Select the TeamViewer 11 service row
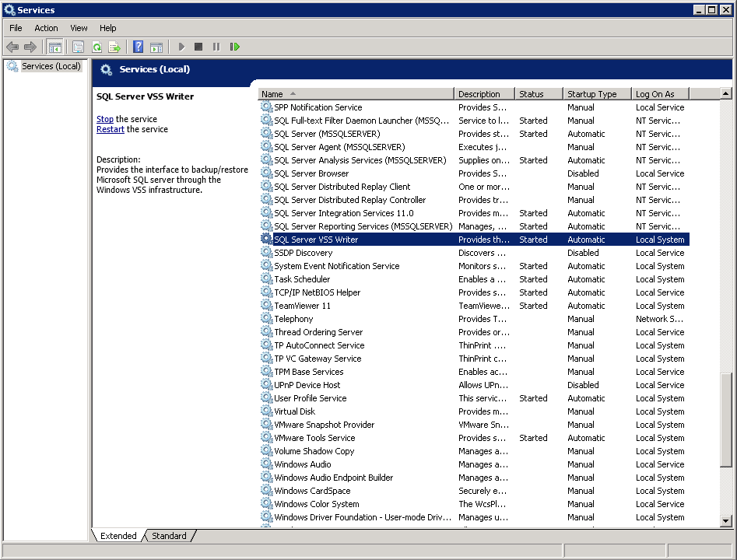 tap(302, 306)
